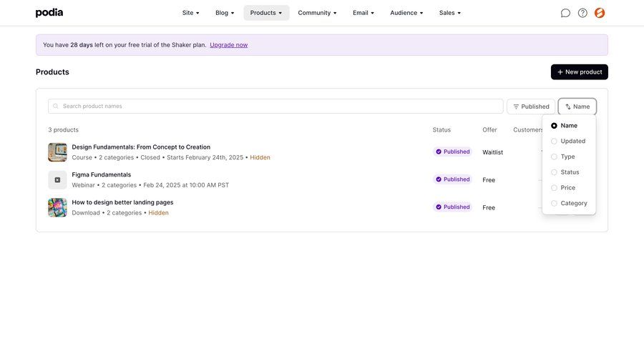Click the Customers column header
The width and height of the screenshot is (644, 346).
(x=528, y=129)
